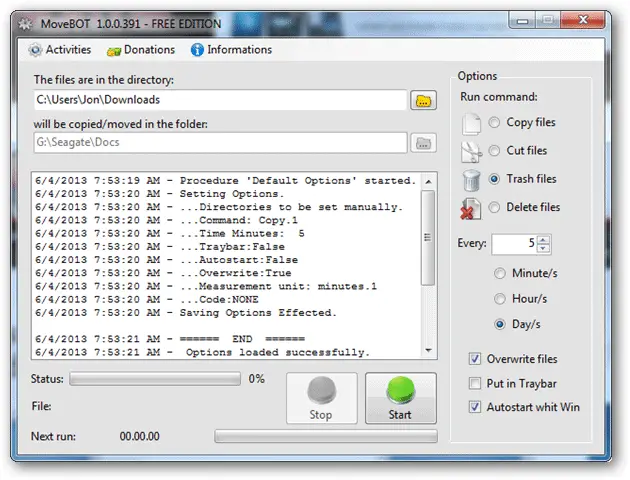
Task: Click the log scrollbar thumb
Action: click(428, 238)
